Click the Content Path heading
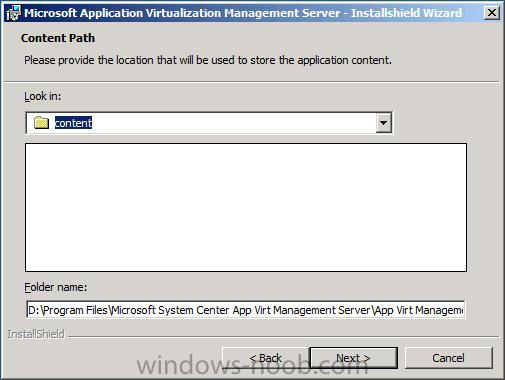Screen dimensions: 505x380 point(58,38)
